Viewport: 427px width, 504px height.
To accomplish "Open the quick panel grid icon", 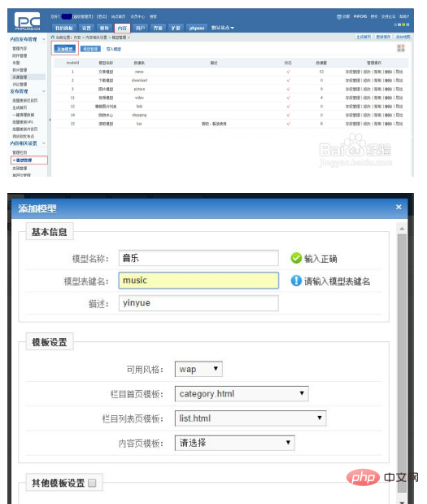I will point(401,48).
